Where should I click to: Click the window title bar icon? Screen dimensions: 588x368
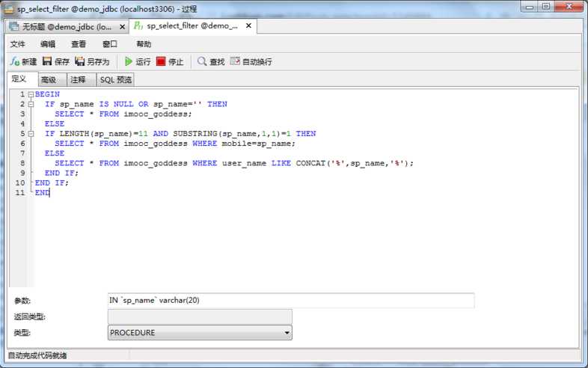coord(9,9)
